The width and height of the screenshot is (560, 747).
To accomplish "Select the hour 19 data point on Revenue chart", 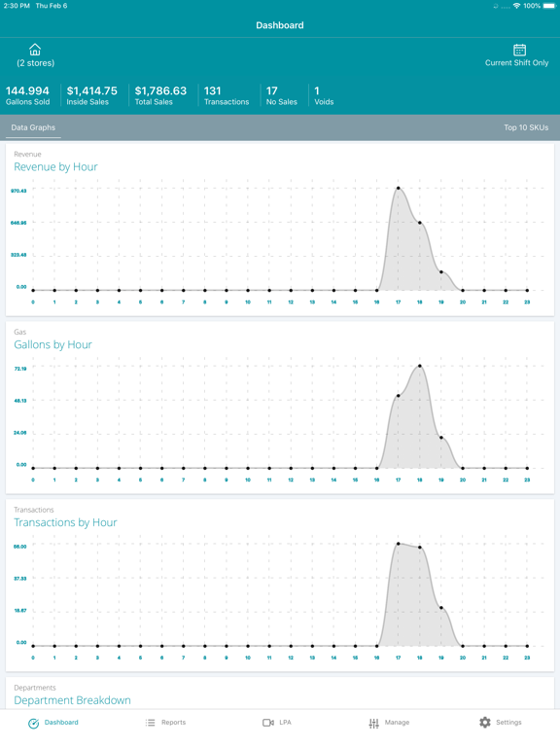I will (x=441, y=272).
